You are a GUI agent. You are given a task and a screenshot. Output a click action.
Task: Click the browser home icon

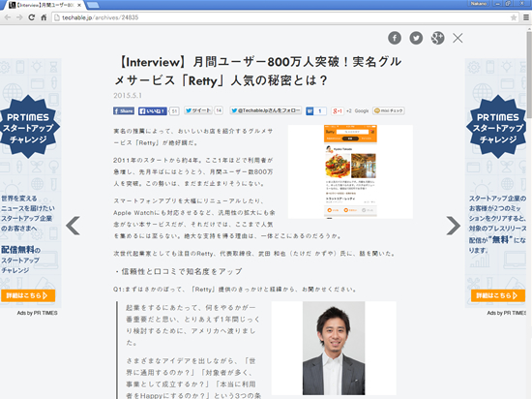coord(44,17)
